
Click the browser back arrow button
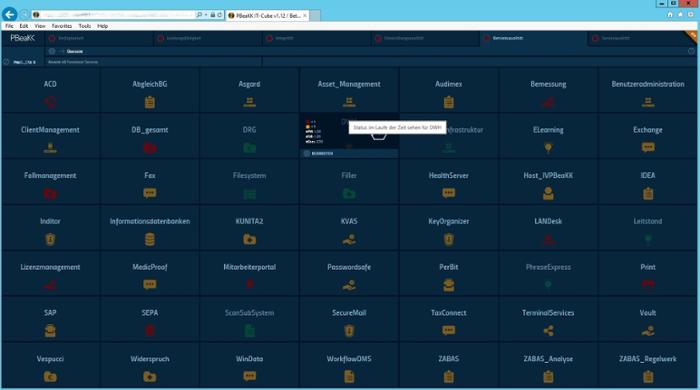[x=9, y=14]
